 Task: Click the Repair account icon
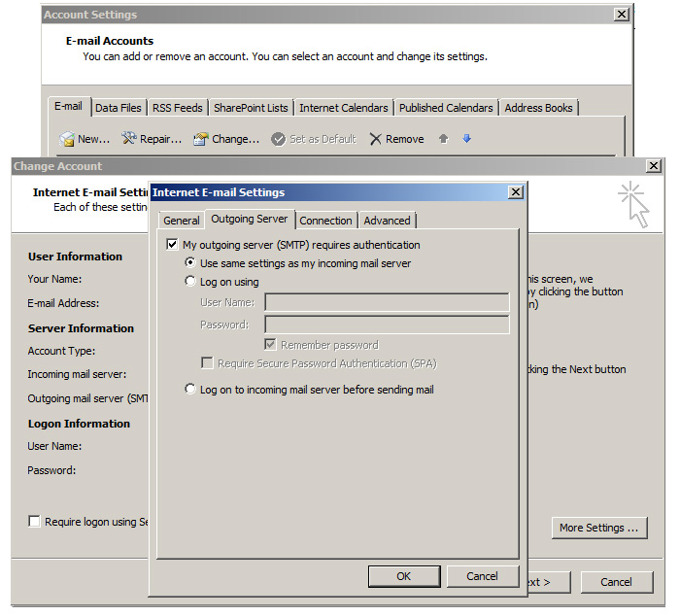click(x=129, y=139)
